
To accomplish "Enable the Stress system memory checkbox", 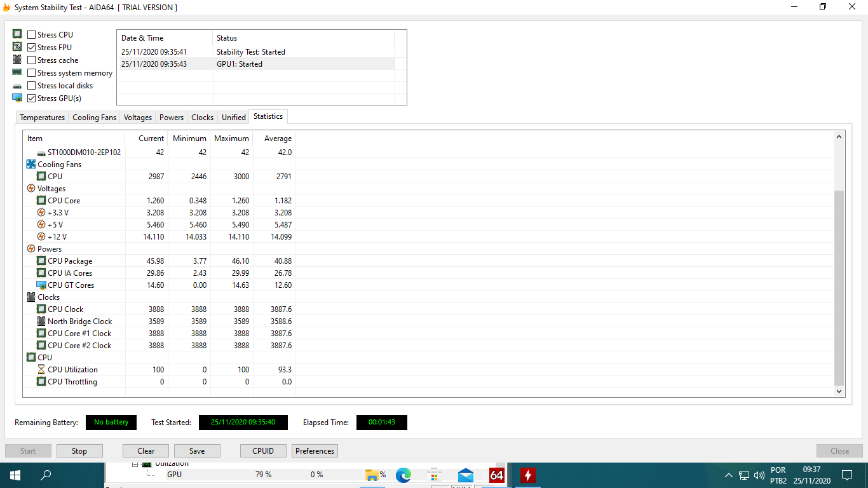I will pyautogui.click(x=32, y=72).
